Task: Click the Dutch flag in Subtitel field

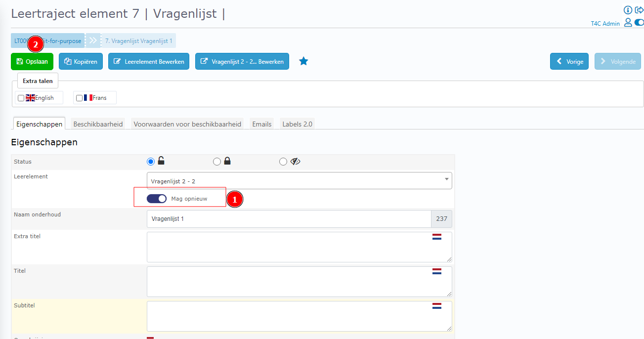Action: pos(436,306)
